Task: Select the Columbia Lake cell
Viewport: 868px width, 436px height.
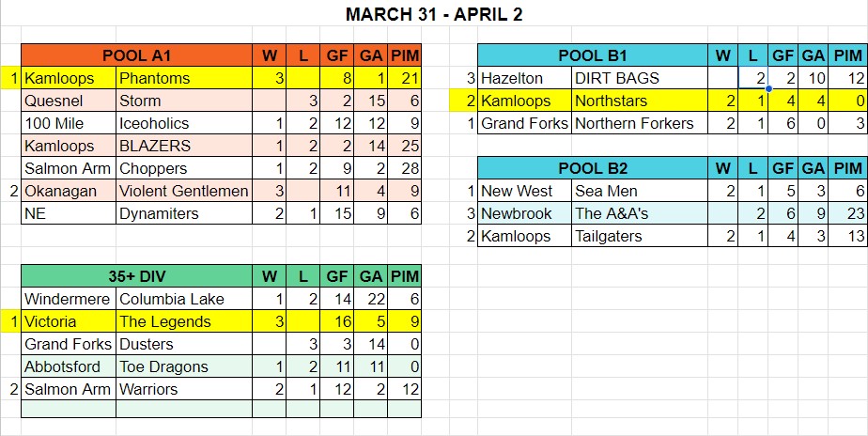Action: pyautogui.click(x=184, y=299)
